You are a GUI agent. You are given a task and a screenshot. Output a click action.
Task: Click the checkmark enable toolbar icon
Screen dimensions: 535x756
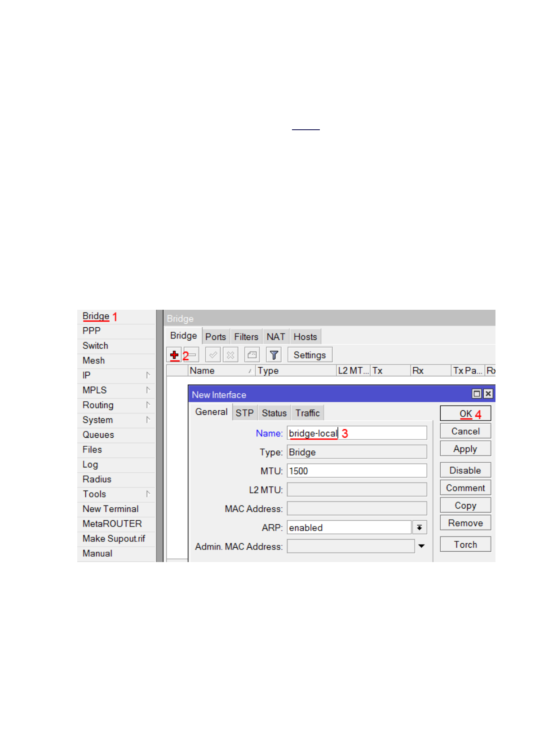tap(213, 355)
